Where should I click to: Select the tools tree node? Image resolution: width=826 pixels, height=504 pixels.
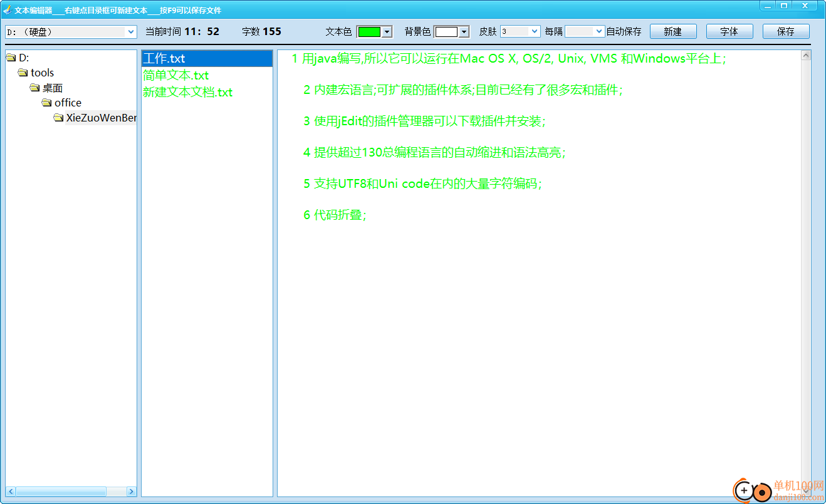tap(43, 73)
